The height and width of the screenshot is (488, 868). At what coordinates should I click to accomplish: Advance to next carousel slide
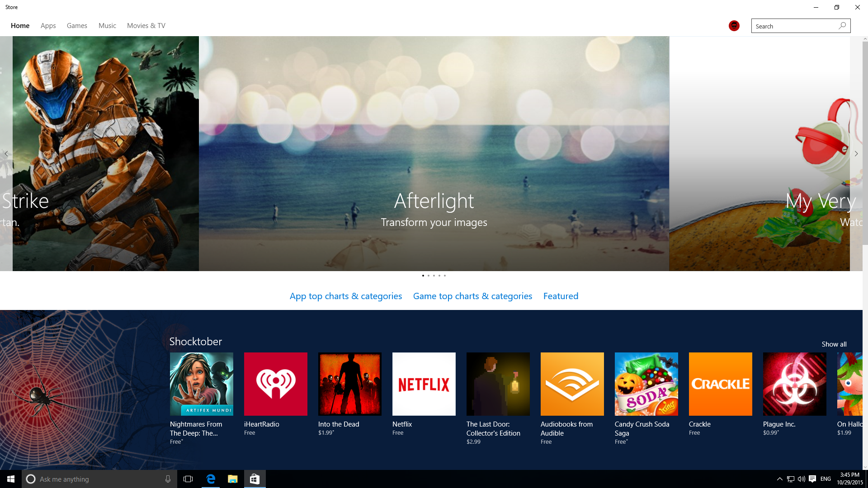click(x=856, y=154)
